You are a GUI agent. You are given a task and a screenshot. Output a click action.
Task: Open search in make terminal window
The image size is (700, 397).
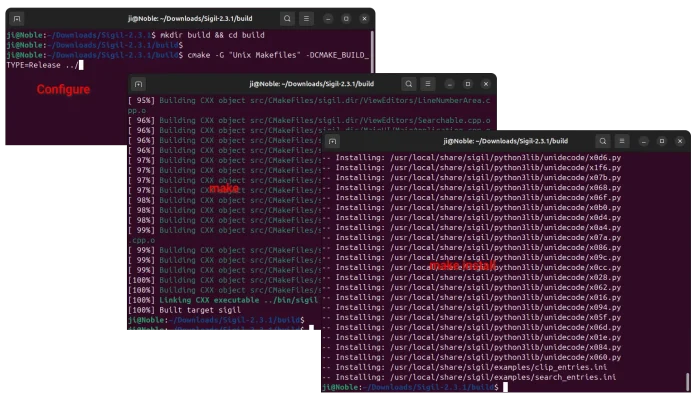point(409,84)
